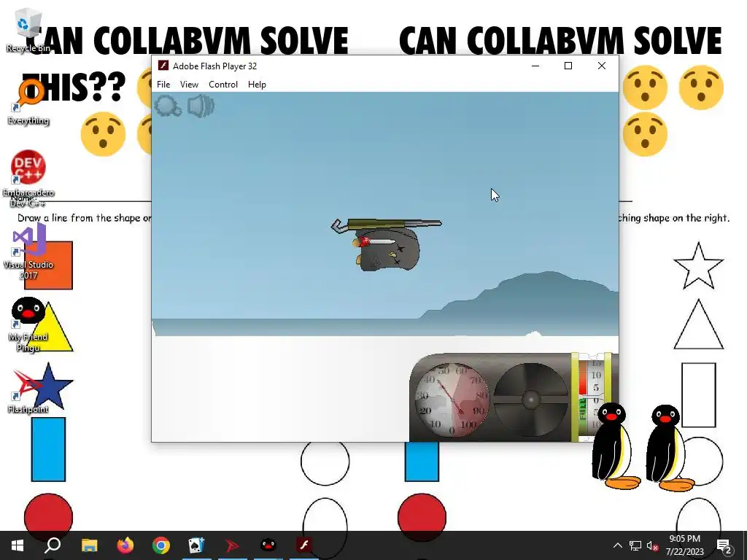Open File Explorer from the taskbar
Viewport: 747px width, 560px height.
[x=89, y=545]
